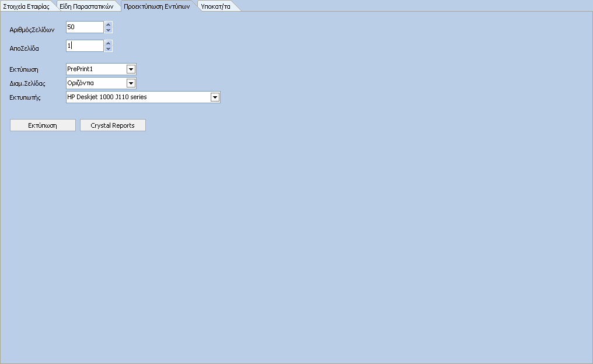Decrease ΑποΣελίδα with the down arrow
This screenshot has height=364, width=593.
coord(109,48)
